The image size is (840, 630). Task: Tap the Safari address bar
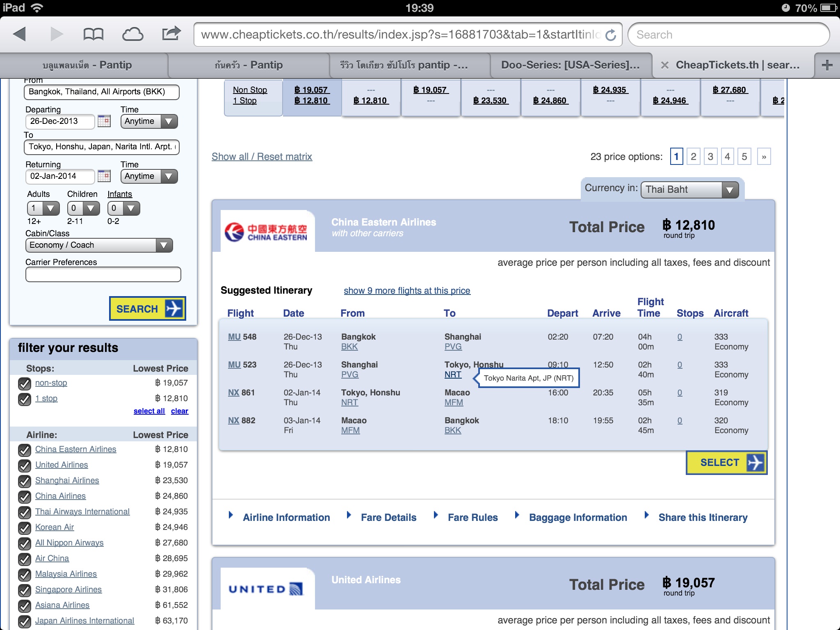tap(401, 35)
